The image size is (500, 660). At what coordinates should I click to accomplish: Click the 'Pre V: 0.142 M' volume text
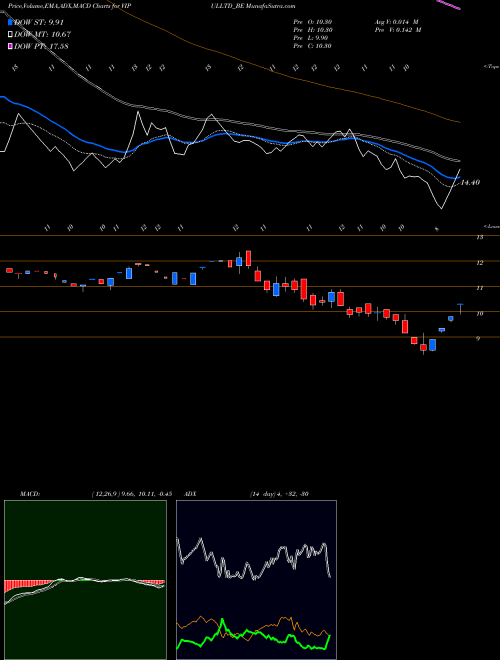398,30
